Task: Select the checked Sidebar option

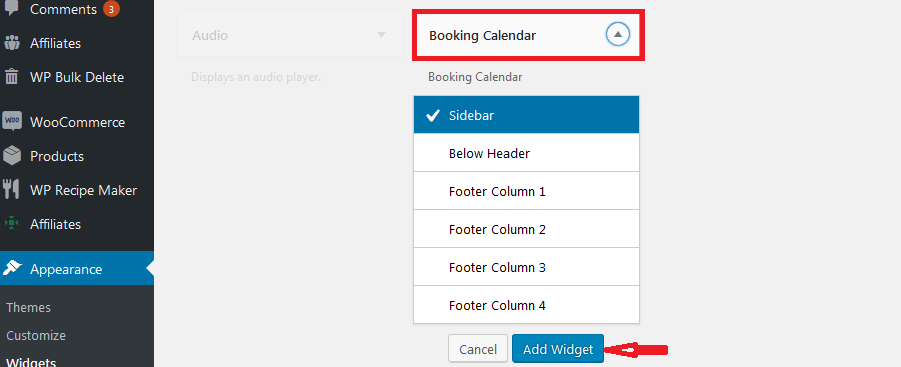Action: 526,115
